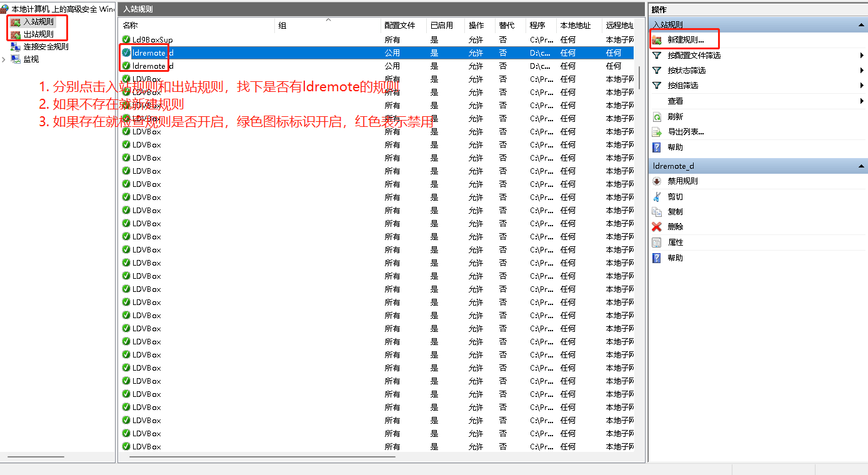Click the 导出列表 export icon
Screen dimensions: 868x475
pyautogui.click(x=657, y=132)
